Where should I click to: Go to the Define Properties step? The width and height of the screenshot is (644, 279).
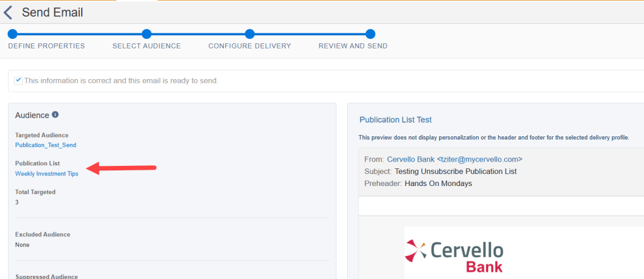[46, 46]
